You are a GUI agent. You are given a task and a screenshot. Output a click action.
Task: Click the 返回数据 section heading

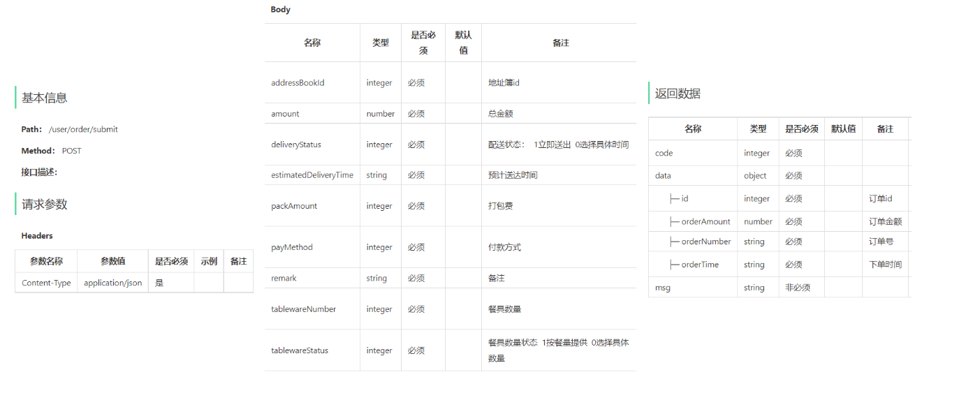pos(678,94)
